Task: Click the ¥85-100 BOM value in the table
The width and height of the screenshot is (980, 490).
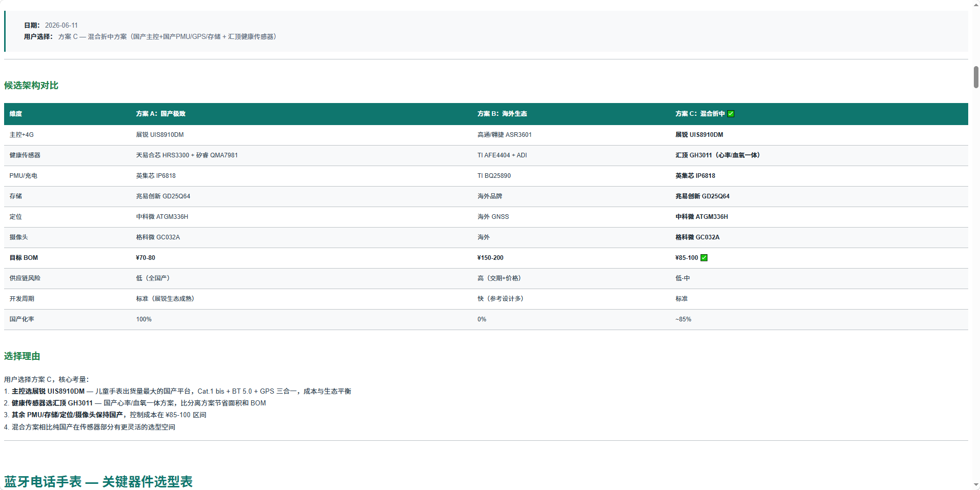Action: pyautogui.click(x=687, y=258)
